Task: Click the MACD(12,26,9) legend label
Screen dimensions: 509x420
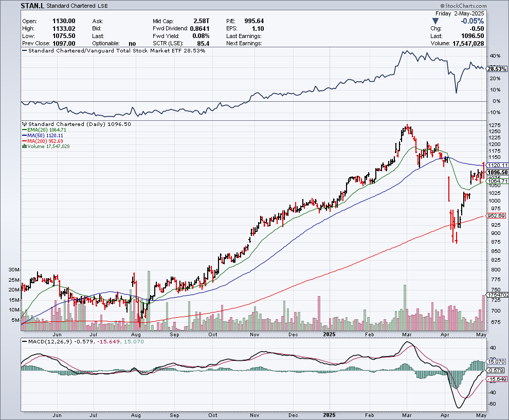Action: pyautogui.click(x=50, y=342)
